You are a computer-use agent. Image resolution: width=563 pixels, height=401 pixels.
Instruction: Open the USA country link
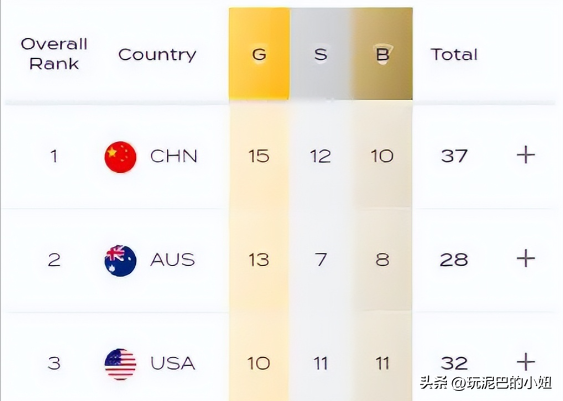click(x=173, y=363)
